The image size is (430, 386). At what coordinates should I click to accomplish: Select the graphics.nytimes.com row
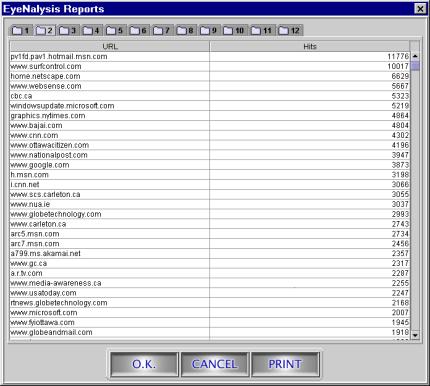pyautogui.click(x=210, y=116)
